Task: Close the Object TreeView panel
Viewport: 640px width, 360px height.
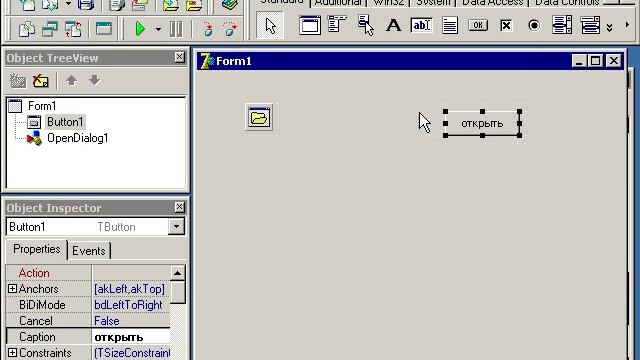Action: [180, 57]
